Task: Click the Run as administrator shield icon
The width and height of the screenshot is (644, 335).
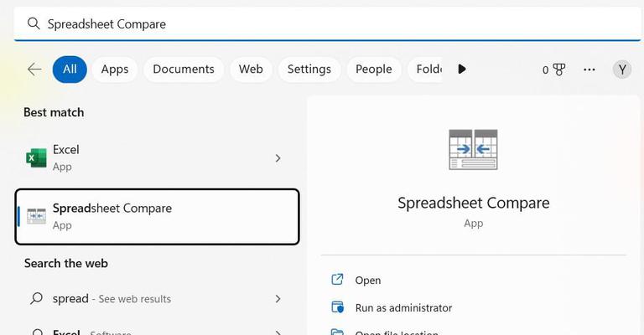Action: [337, 307]
